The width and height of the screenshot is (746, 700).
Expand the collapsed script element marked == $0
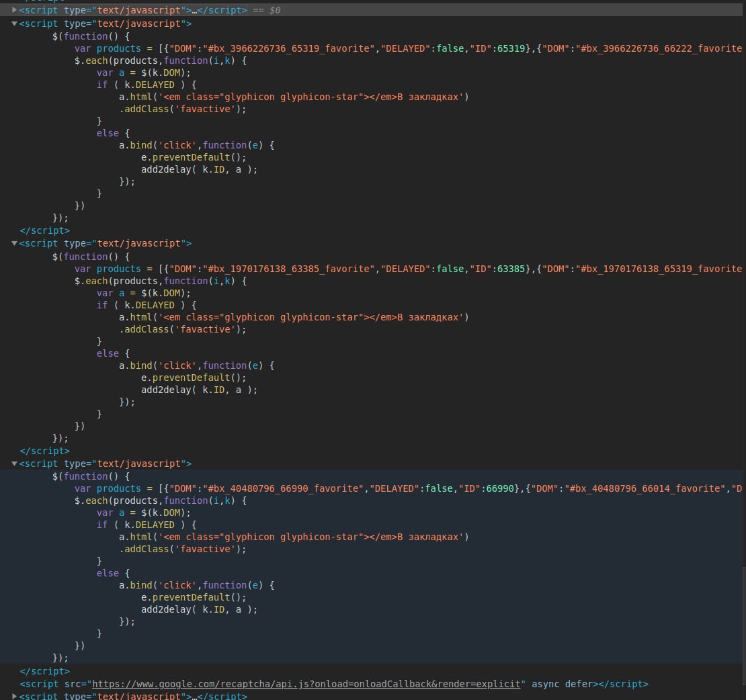[14, 10]
